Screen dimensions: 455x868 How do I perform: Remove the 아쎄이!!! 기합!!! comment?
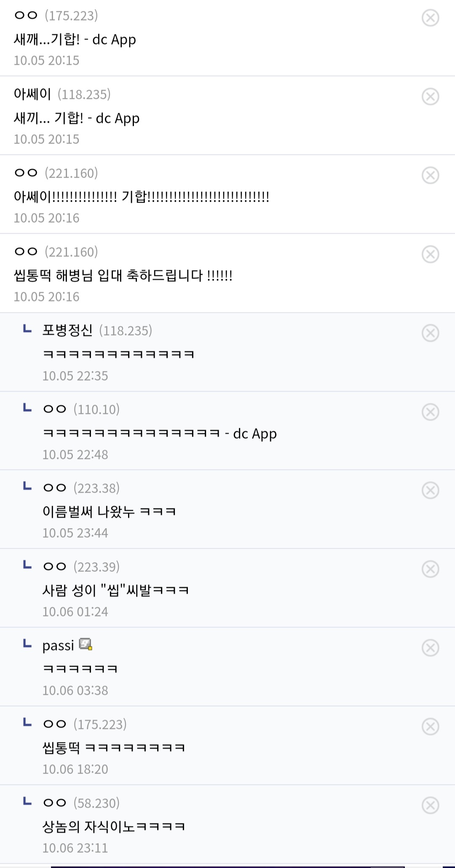tap(430, 175)
